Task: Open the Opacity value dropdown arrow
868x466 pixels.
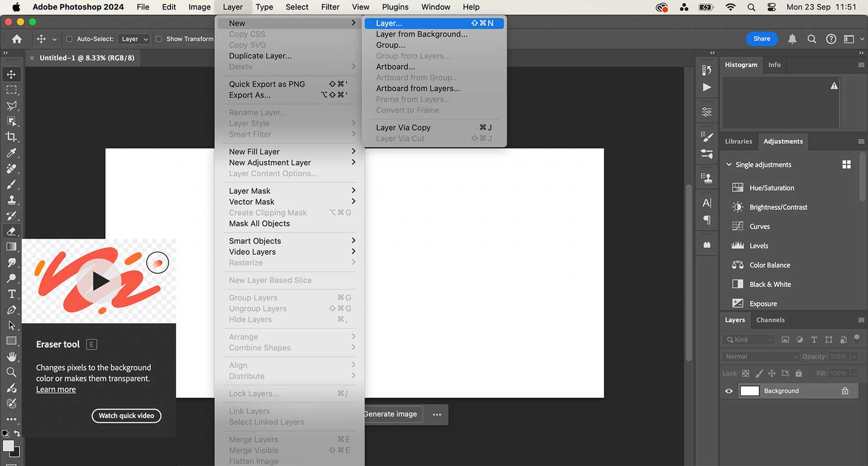Action: coord(855,356)
